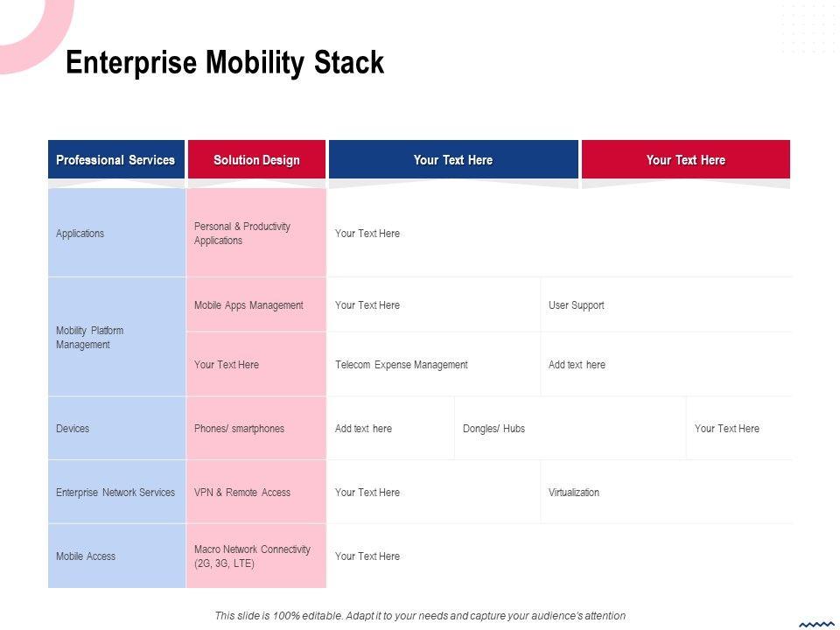
Task: Select the User Support cell
Action: 577,305
